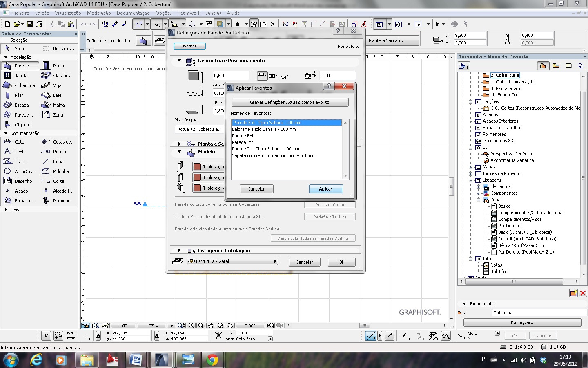
Task: Click the zoom in magnifier icon
Action: click(191, 325)
